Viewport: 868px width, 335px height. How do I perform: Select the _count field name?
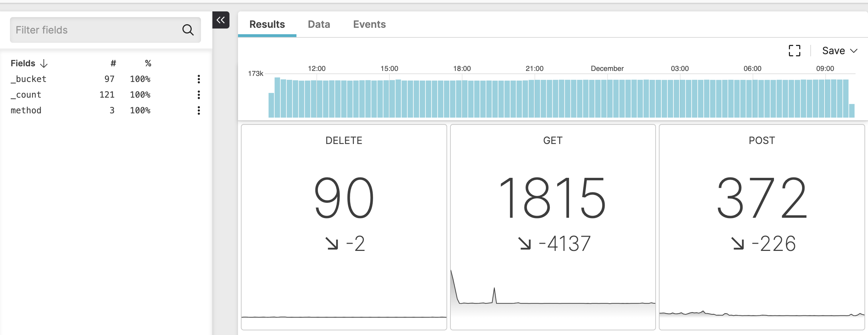click(26, 95)
